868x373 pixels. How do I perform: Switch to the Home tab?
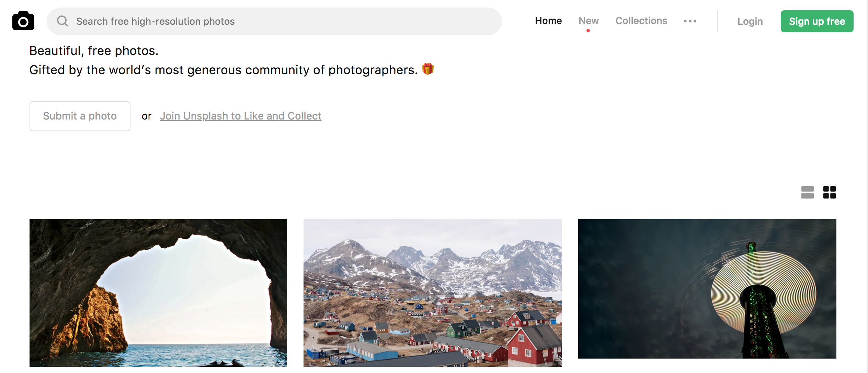coord(548,21)
